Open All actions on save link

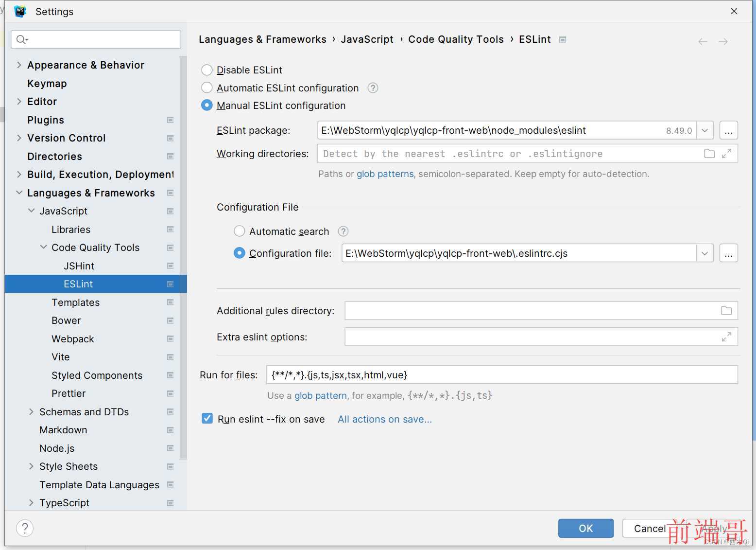[385, 419]
